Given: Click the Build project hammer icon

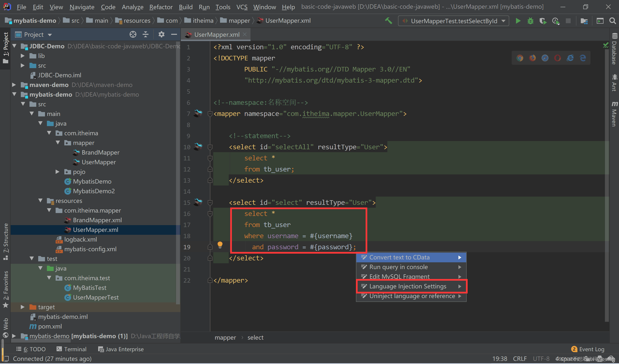Looking at the screenshot, I should 388,21.
